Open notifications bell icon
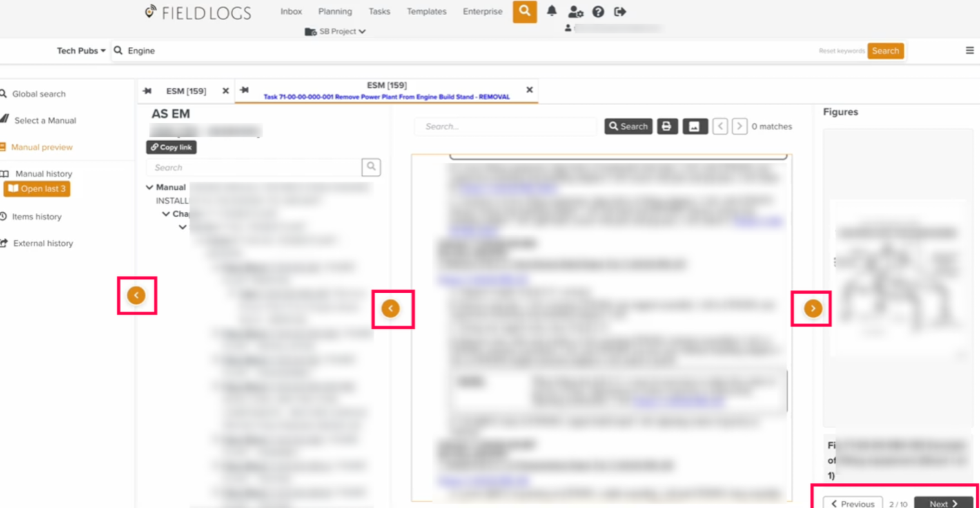This screenshot has height=508, width=980. point(552,12)
